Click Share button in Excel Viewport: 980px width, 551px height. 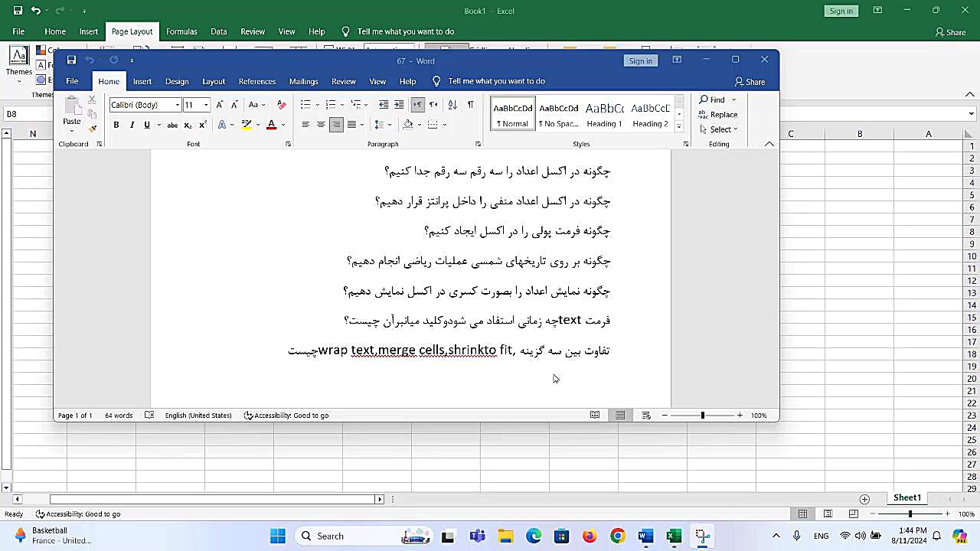tap(950, 32)
